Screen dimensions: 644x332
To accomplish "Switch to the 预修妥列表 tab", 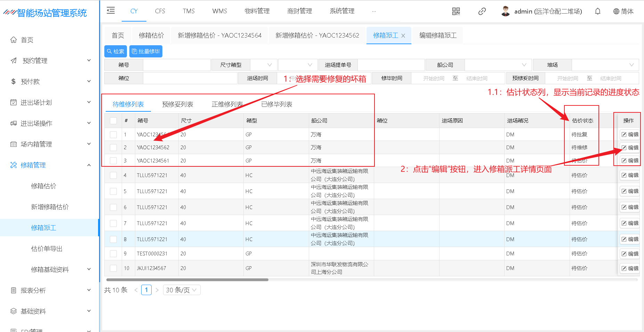I will [177, 104].
